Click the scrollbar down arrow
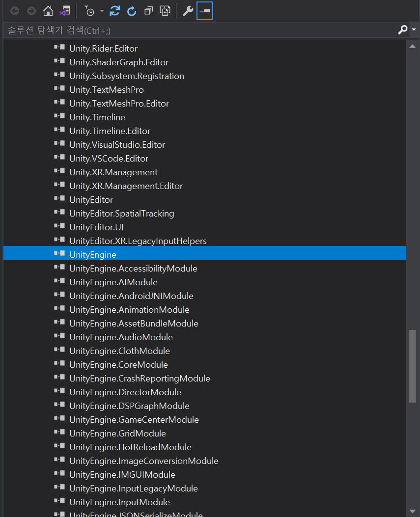420x517 pixels. [413, 512]
